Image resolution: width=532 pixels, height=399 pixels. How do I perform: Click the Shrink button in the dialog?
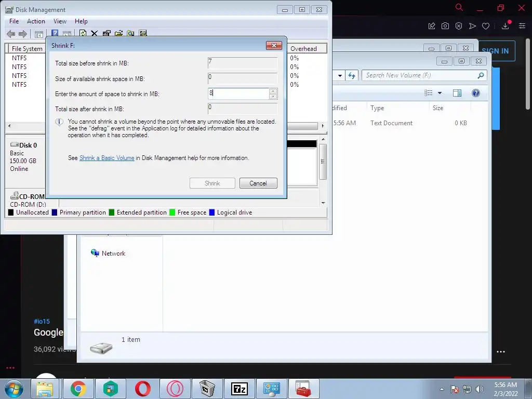point(212,183)
